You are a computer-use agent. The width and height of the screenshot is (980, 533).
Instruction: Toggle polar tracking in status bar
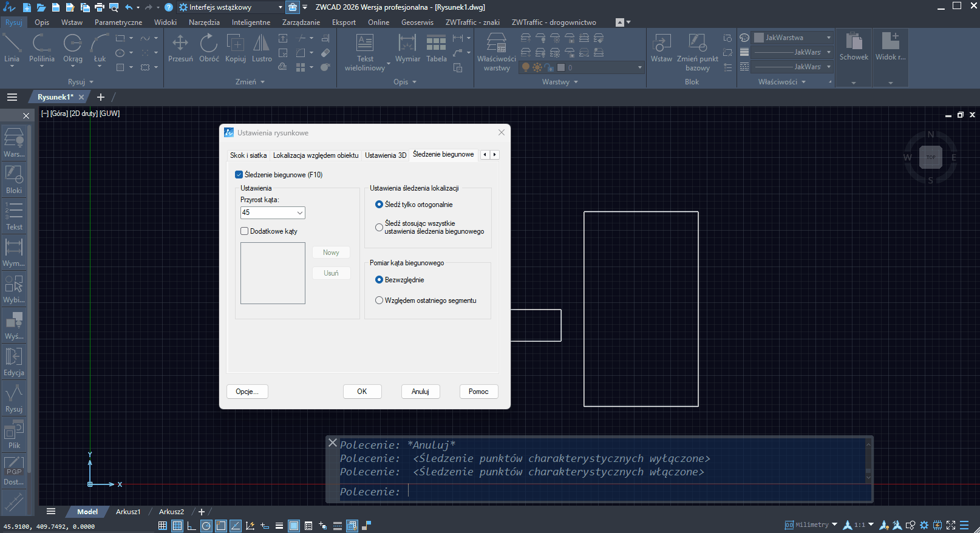pyautogui.click(x=206, y=526)
